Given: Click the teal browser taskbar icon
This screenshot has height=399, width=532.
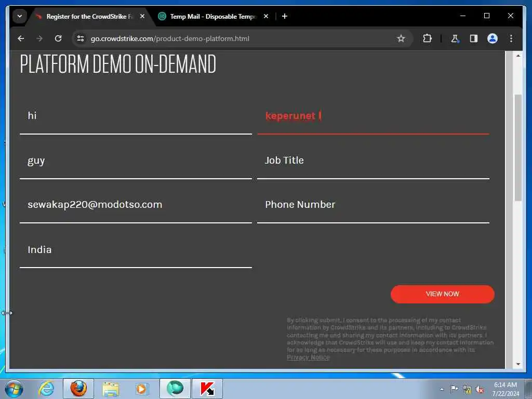Looking at the screenshot, I should pos(175,389).
